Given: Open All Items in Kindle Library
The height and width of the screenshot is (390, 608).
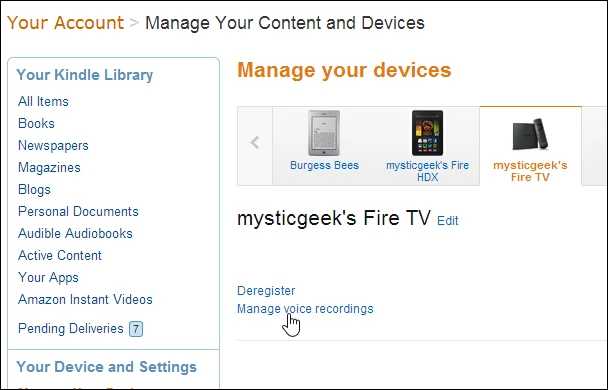Looking at the screenshot, I should click(x=43, y=101).
